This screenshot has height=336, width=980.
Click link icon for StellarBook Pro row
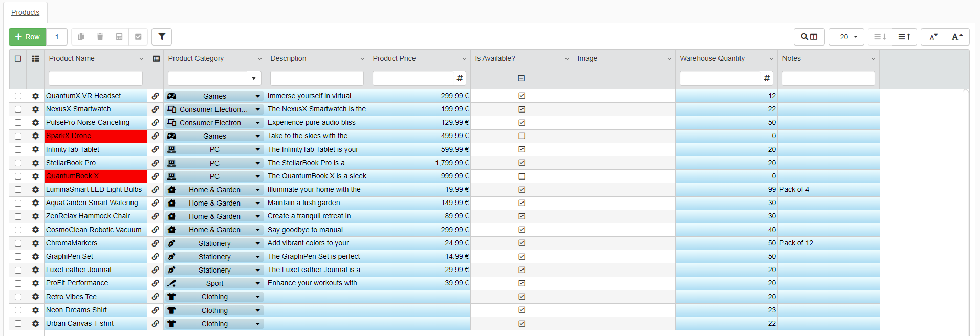pos(155,163)
